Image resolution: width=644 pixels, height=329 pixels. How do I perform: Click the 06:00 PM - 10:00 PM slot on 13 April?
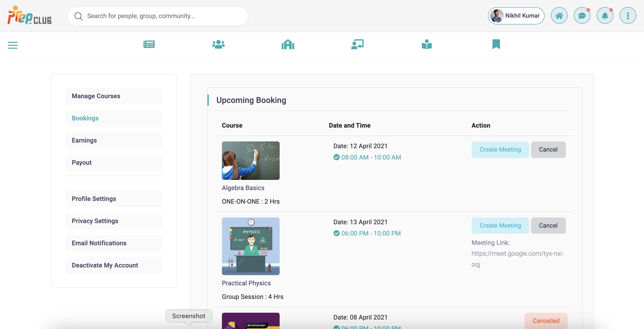[x=371, y=233]
